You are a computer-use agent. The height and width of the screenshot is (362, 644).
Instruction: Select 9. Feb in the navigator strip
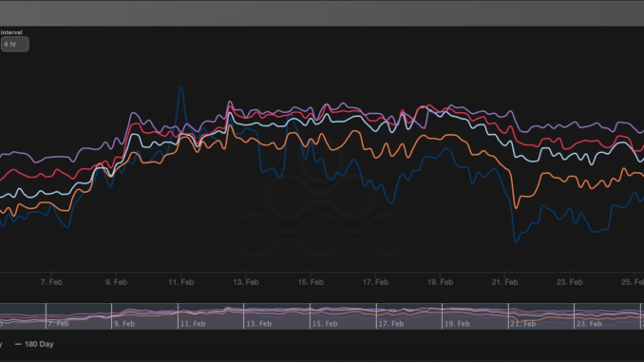pyautogui.click(x=124, y=324)
